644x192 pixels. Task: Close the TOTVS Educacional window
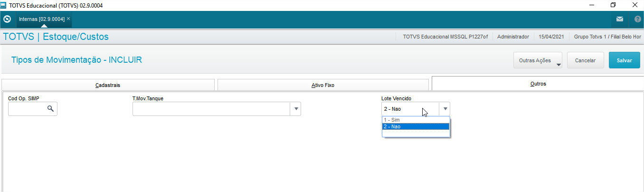point(635,5)
